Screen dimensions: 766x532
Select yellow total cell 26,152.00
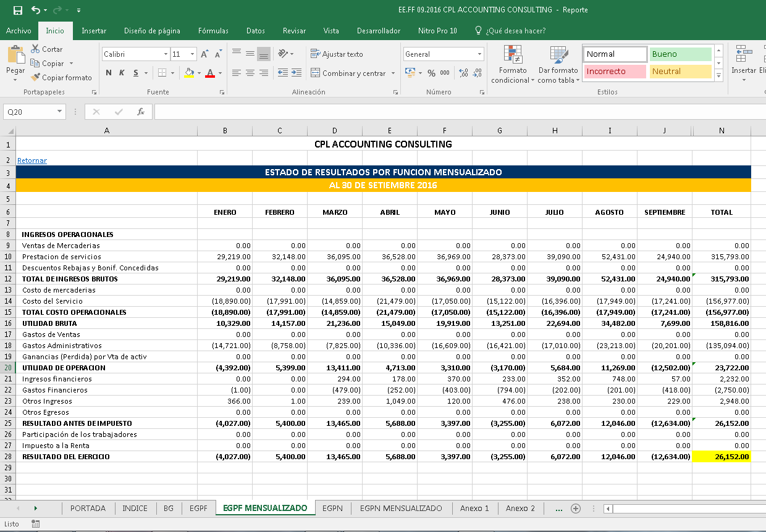(x=721, y=457)
